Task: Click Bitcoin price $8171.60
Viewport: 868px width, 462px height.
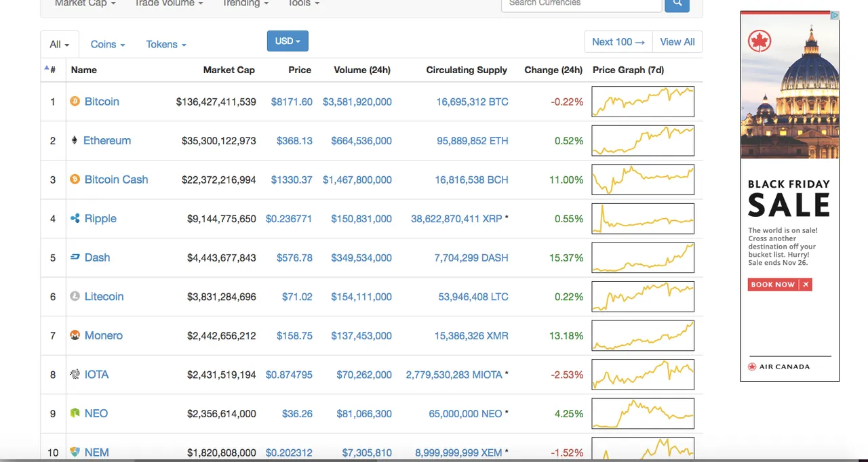Action: point(292,102)
